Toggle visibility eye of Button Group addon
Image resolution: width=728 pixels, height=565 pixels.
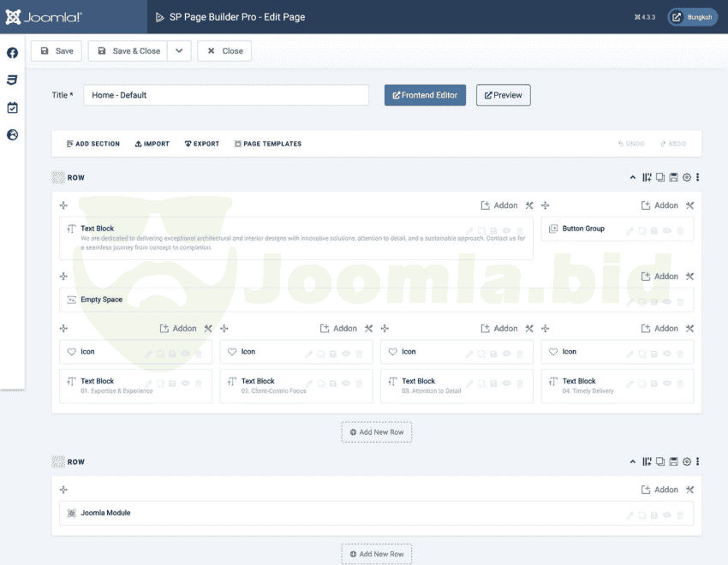point(667,230)
